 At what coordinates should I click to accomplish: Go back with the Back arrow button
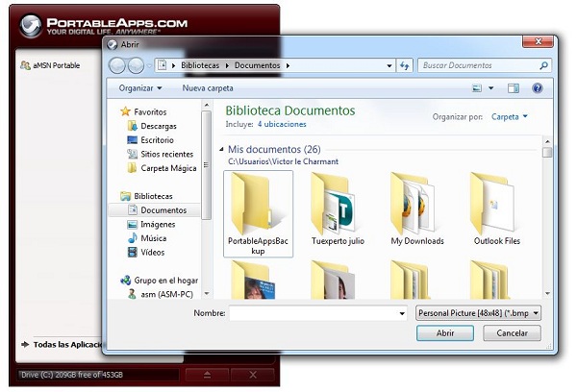(117, 66)
